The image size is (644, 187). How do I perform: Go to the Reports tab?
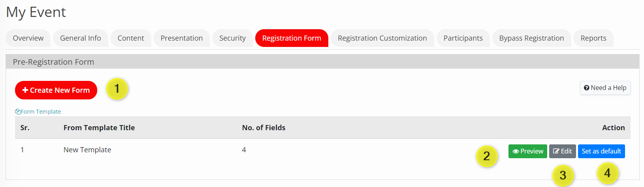(x=593, y=38)
